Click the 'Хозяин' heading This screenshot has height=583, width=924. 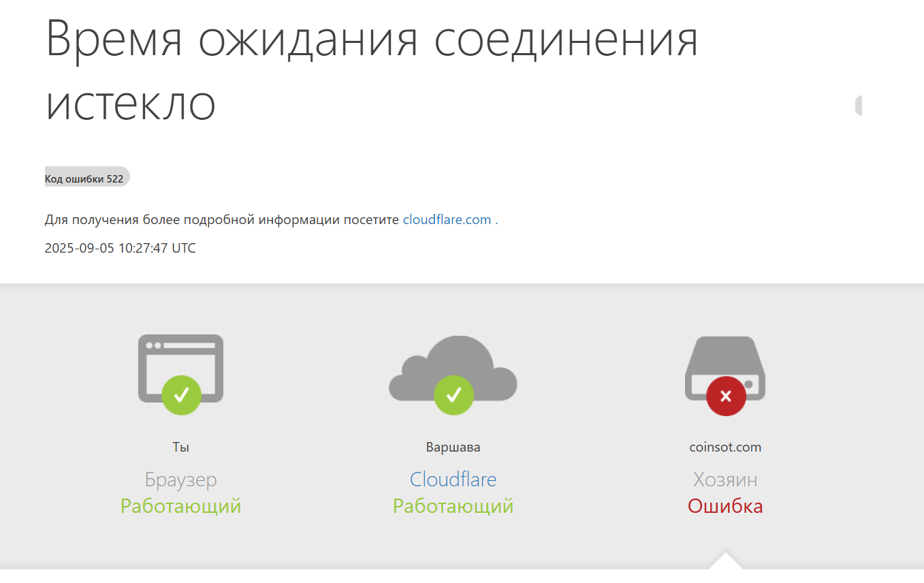[x=725, y=479]
